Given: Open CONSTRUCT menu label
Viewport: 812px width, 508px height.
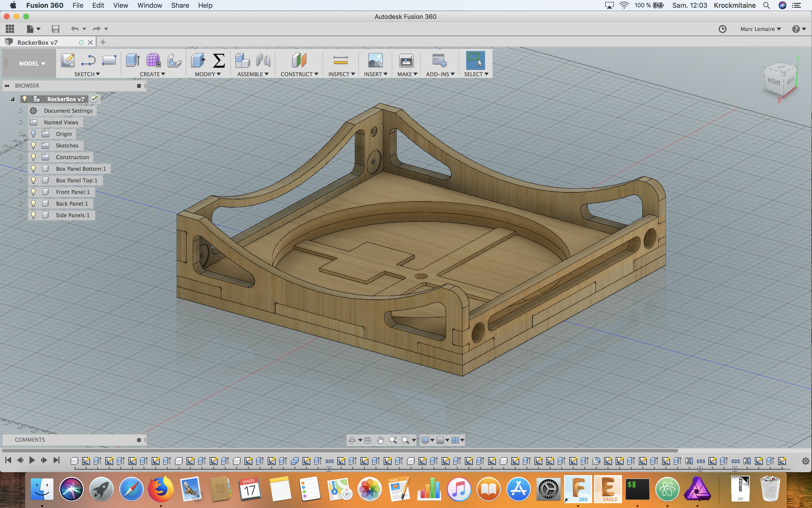Looking at the screenshot, I should [299, 74].
